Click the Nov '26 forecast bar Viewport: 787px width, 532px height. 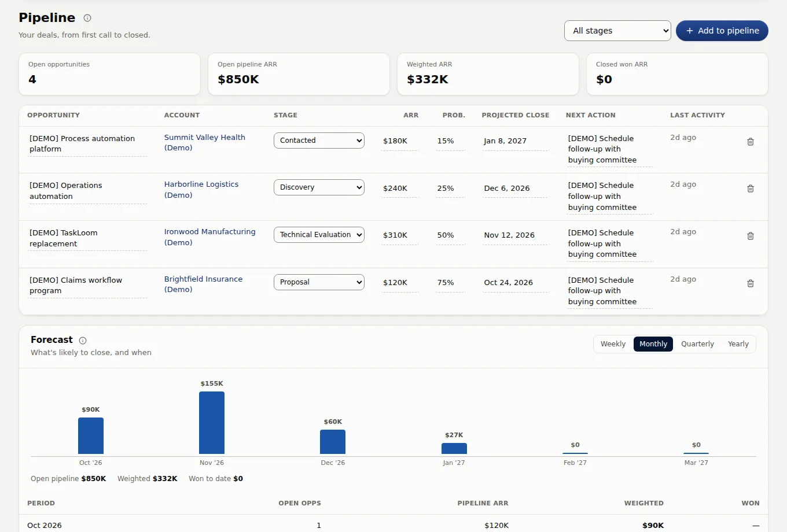[x=212, y=423]
